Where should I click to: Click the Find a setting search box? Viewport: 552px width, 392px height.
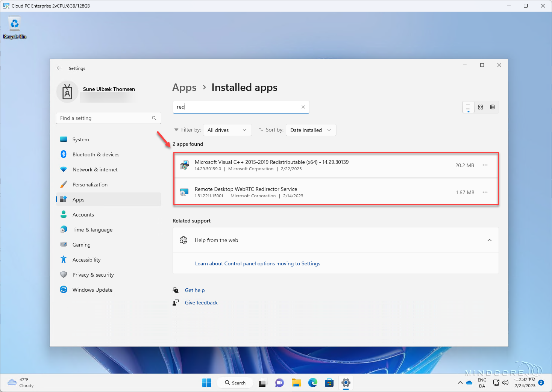pos(105,118)
